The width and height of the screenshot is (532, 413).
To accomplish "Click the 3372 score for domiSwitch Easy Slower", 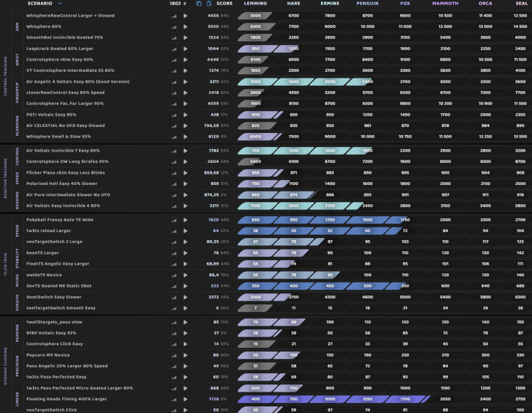I will click(213, 297).
